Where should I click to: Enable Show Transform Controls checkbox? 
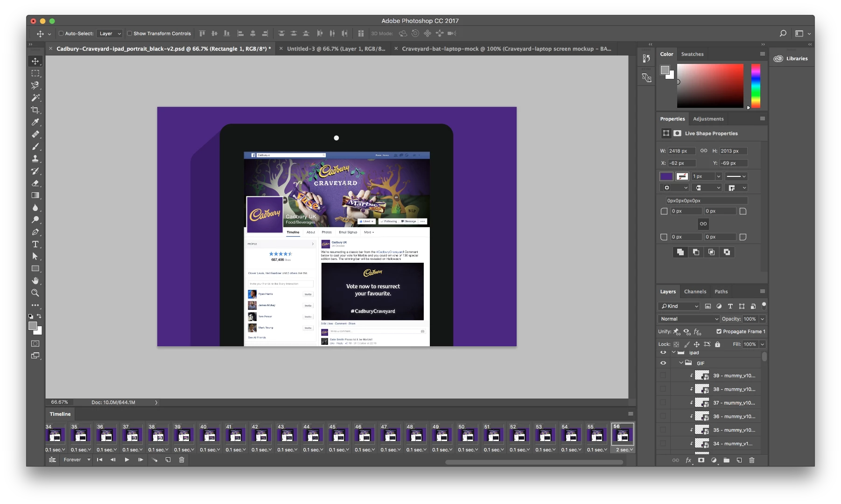tap(129, 33)
